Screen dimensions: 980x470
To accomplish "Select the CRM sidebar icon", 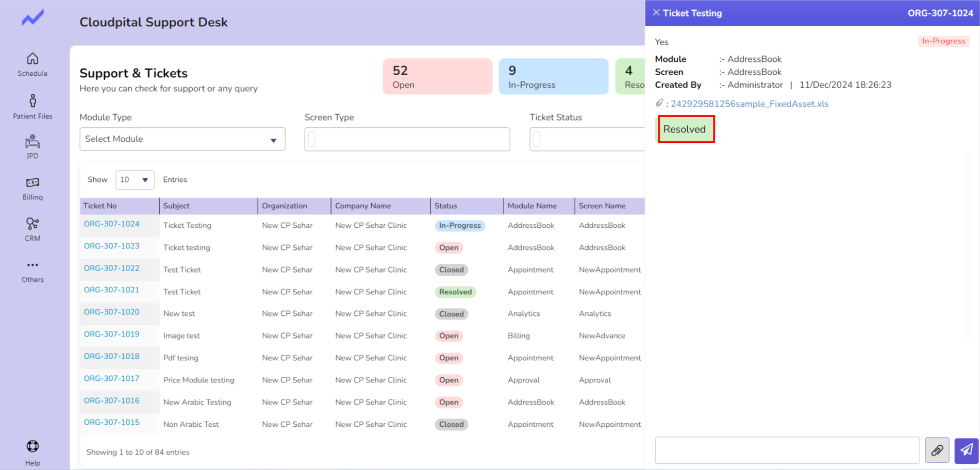I will [x=32, y=225].
